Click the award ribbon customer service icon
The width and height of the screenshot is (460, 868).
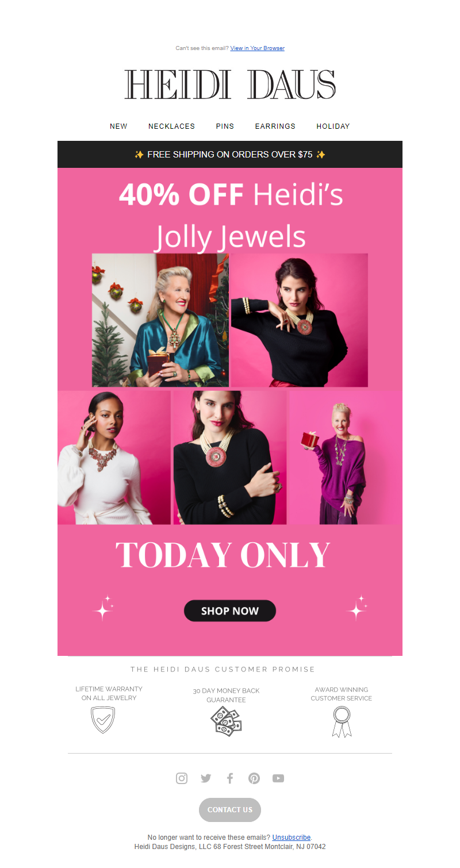[342, 722]
